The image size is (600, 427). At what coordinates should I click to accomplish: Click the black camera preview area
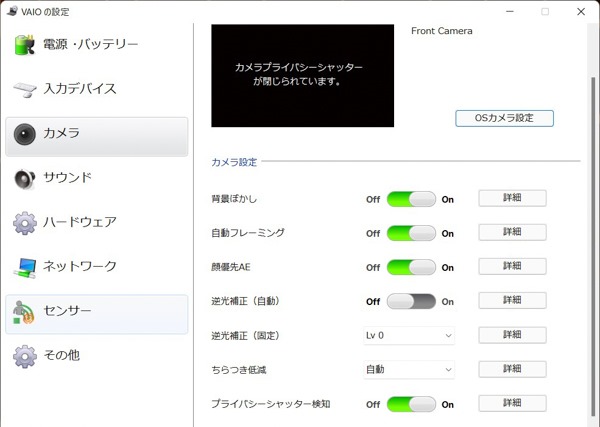point(302,75)
